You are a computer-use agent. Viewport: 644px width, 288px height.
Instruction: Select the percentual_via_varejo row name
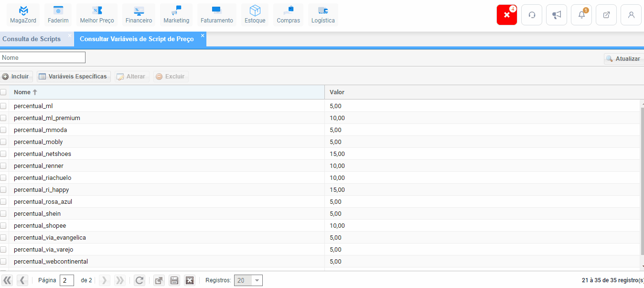coord(43,249)
